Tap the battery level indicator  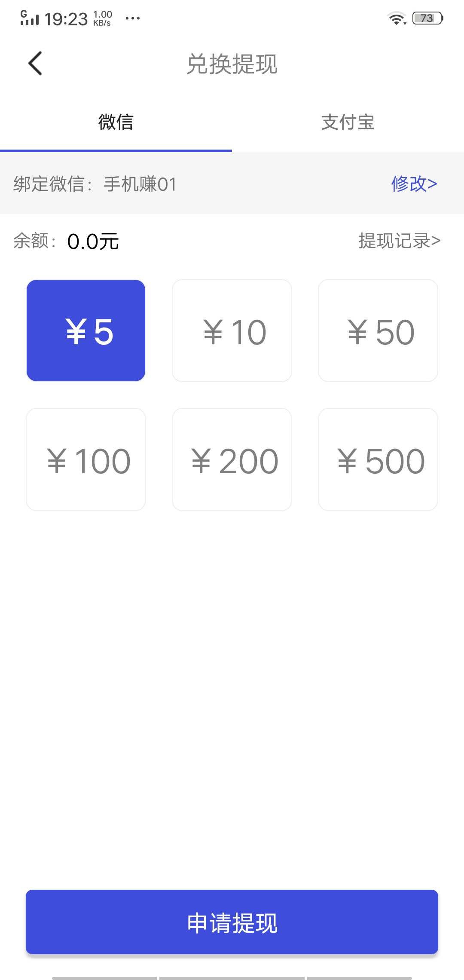tap(427, 18)
